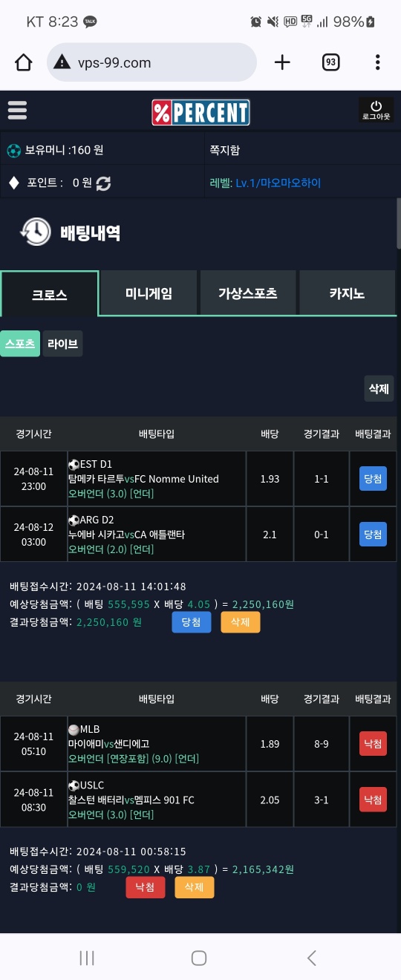This screenshot has width=401, height=980.
Task: Toggle the 스포츠 filter
Action: [x=20, y=344]
